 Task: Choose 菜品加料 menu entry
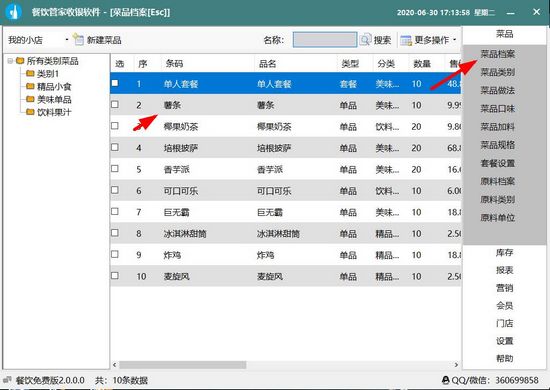point(497,127)
